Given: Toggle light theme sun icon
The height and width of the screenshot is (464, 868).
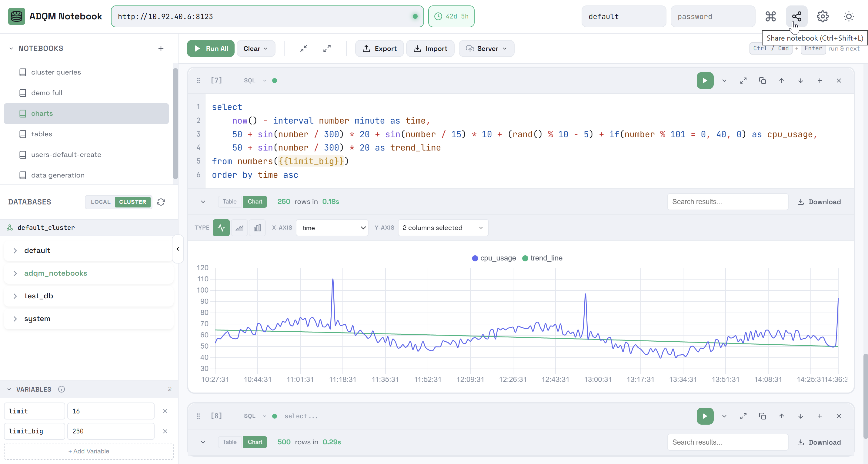Looking at the screenshot, I should point(849,16).
